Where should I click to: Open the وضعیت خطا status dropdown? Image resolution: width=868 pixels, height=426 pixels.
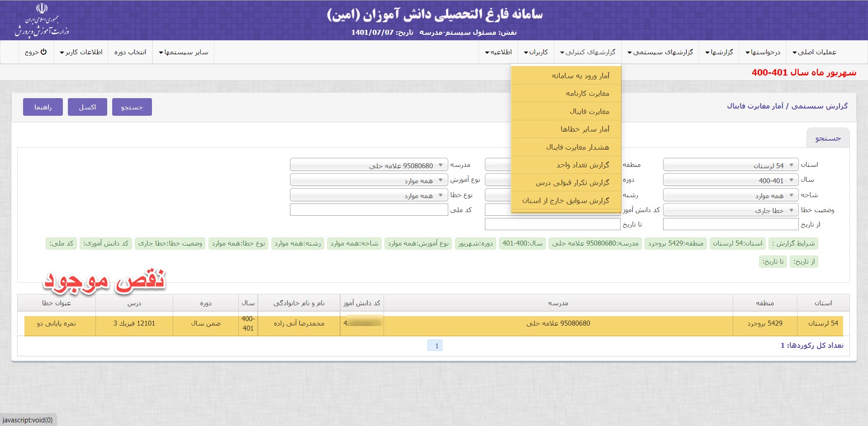tap(730, 210)
